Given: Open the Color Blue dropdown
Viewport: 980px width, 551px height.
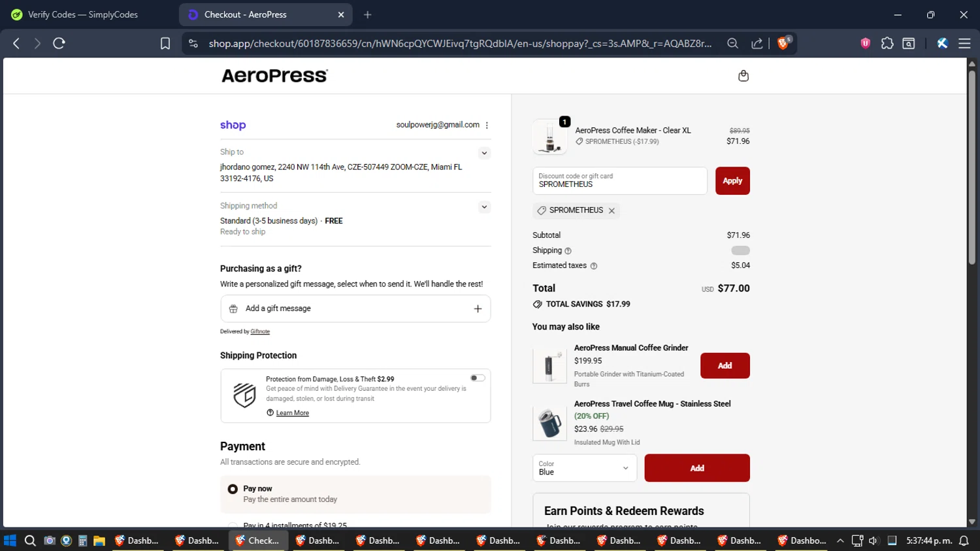Looking at the screenshot, I should 585,468.
